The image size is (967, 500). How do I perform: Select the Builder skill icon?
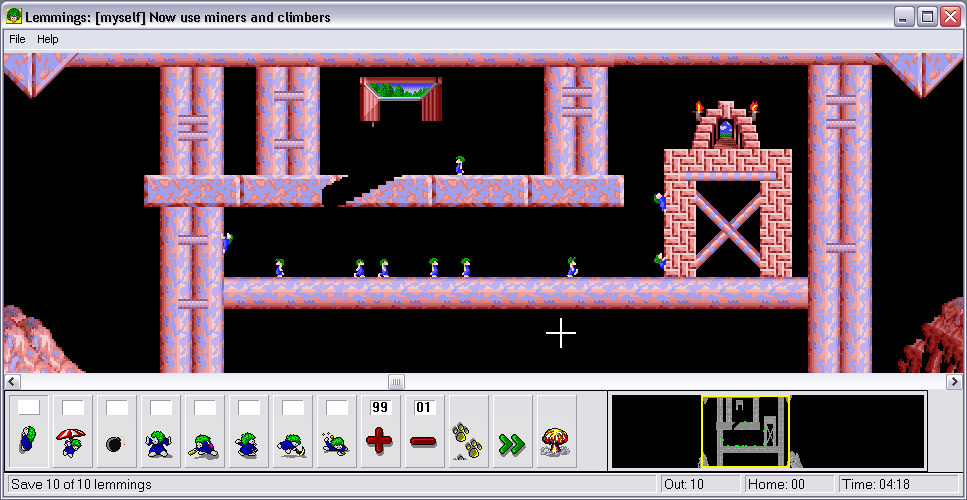point(204,432)
